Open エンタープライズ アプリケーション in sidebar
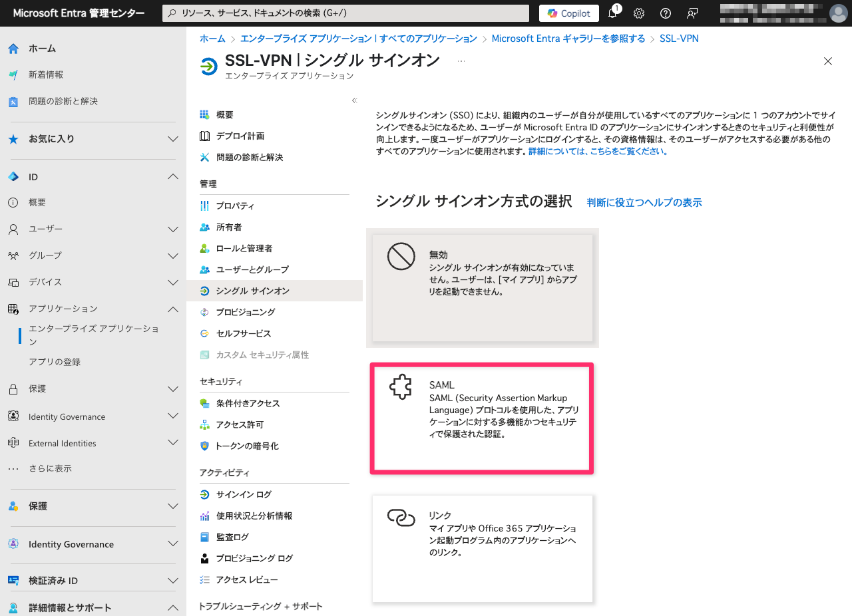This screenshot has width=852, height=616. pos(94,335)
